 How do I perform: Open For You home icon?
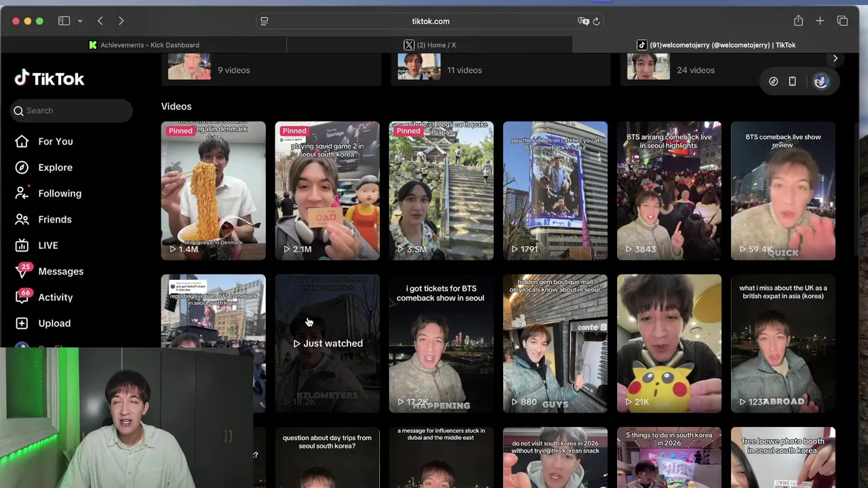22,141
